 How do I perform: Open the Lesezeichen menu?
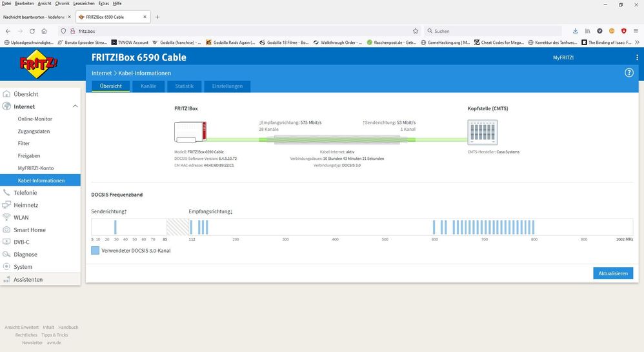pyautogui.click(x=83, y=3)
